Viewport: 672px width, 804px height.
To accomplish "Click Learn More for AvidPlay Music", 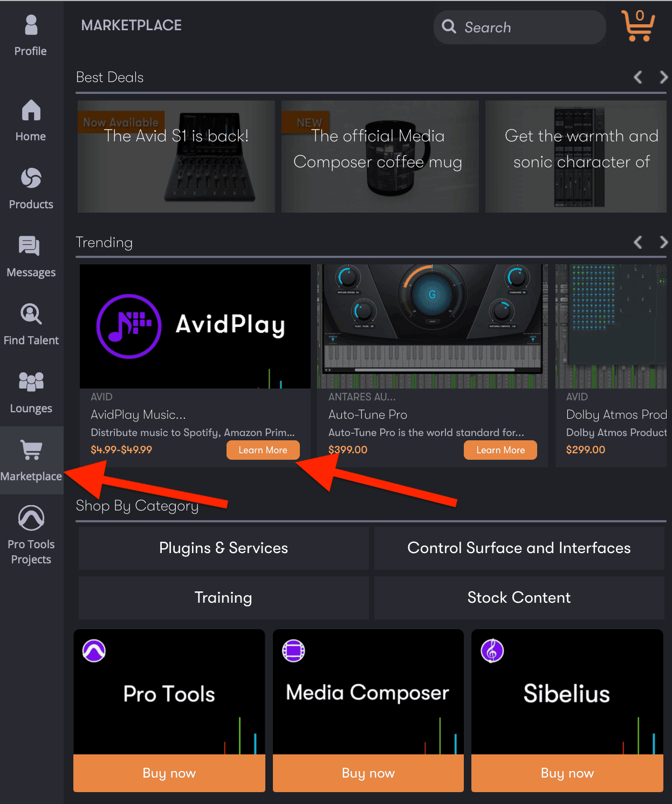I will point(263,449).
